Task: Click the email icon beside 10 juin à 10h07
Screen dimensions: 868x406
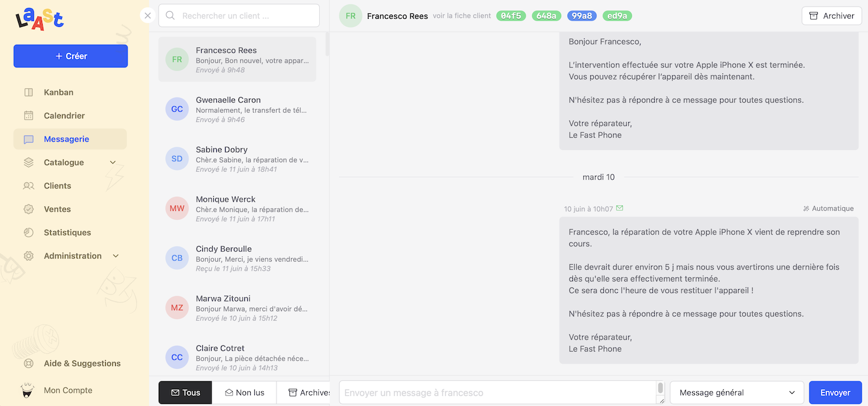Action: click(x=620, y=208)
